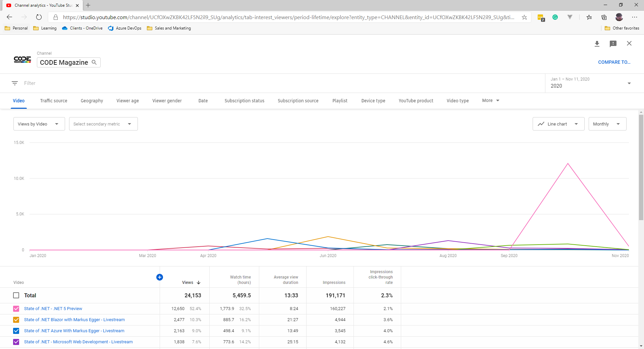Toggle the Total row checkbox
This screenshot has height=349, width=644.
click(16, 295)
